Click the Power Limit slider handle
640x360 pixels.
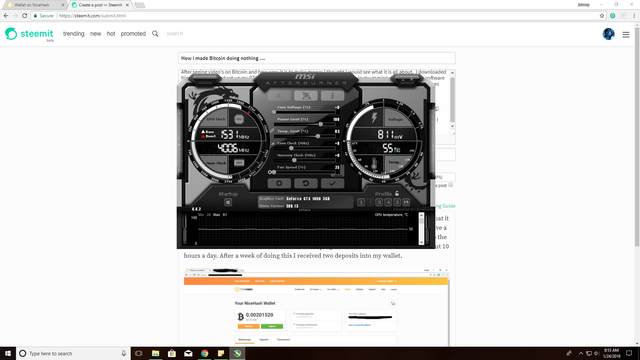pos(321,124)
